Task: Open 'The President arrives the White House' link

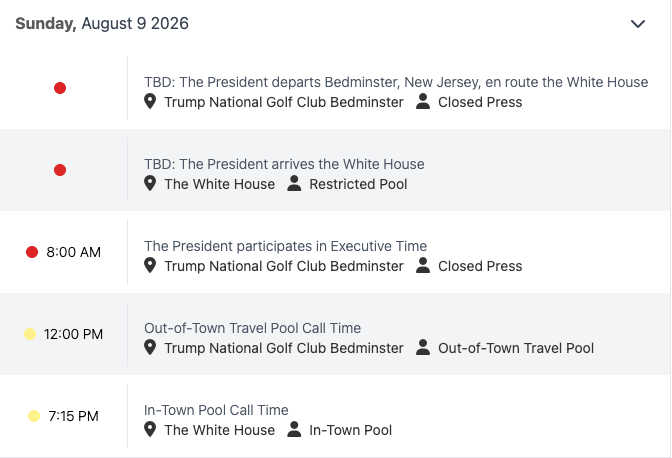Action: (x=284, y=164)
